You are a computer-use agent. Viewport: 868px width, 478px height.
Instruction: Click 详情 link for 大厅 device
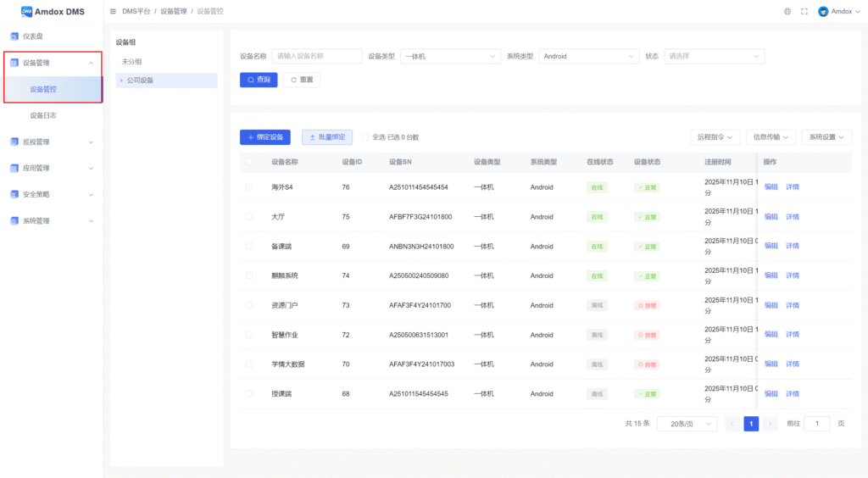point(793,217)
